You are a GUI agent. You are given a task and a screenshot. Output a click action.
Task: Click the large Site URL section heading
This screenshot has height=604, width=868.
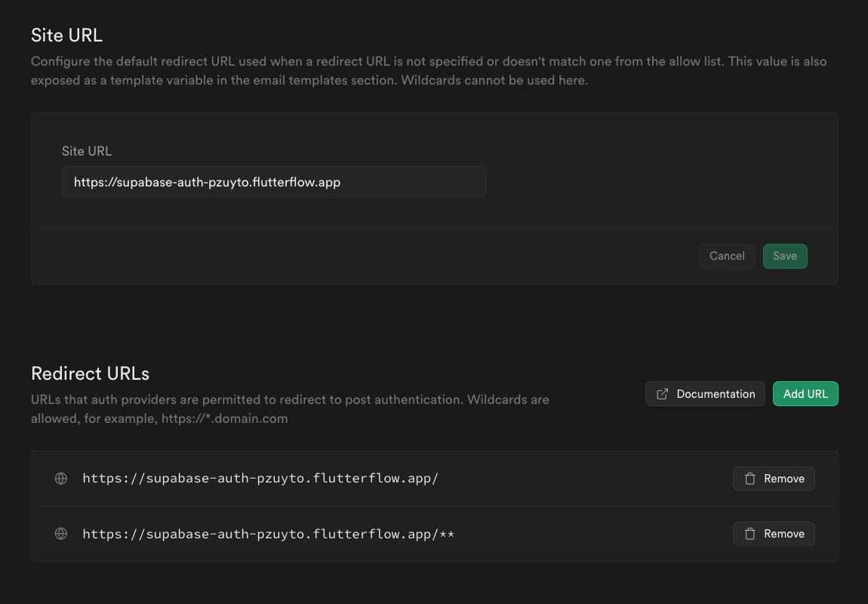click(66, 35)
